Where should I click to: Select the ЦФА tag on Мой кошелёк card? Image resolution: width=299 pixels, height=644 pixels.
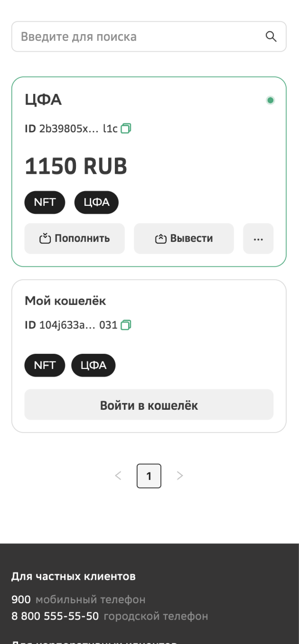pyautogui.click(x=93, y=365)
